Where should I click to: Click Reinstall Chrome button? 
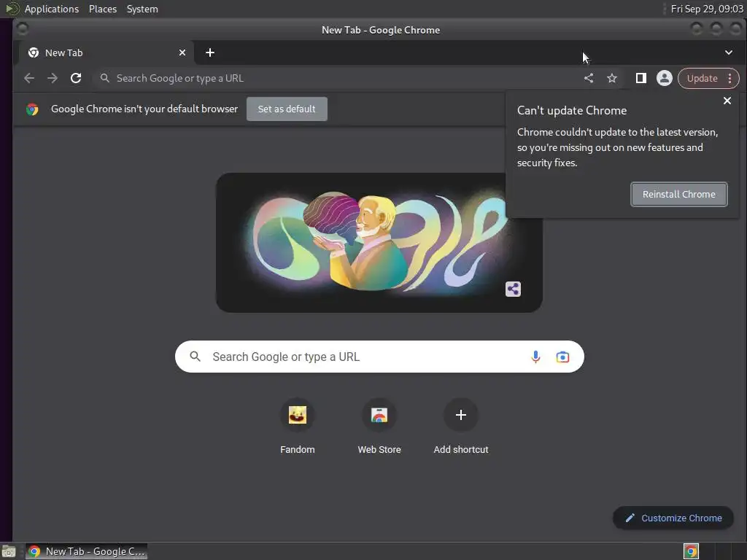pyautogui.click(x=679, y=194)
